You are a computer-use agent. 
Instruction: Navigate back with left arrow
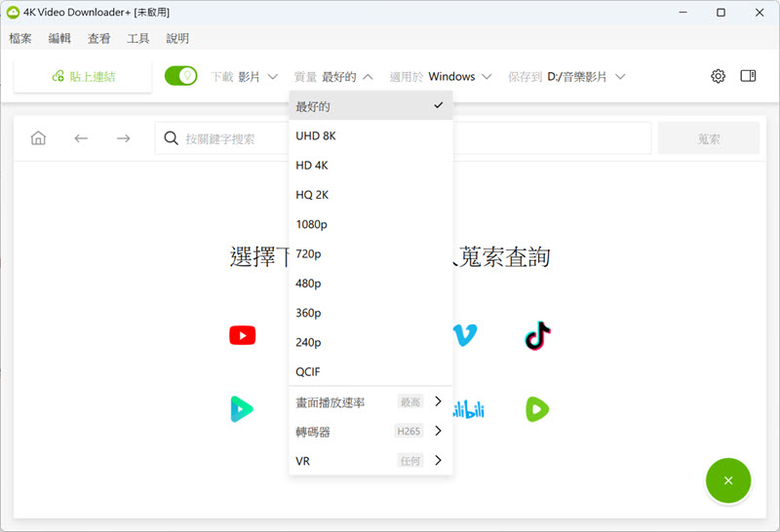tap(81, 138)
